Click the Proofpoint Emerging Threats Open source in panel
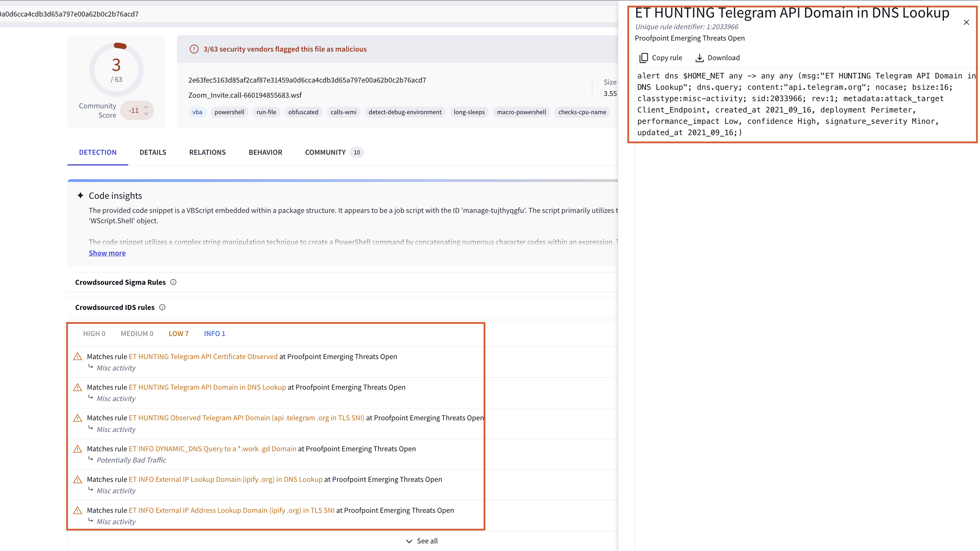980x551 pixels. [690, 38]
